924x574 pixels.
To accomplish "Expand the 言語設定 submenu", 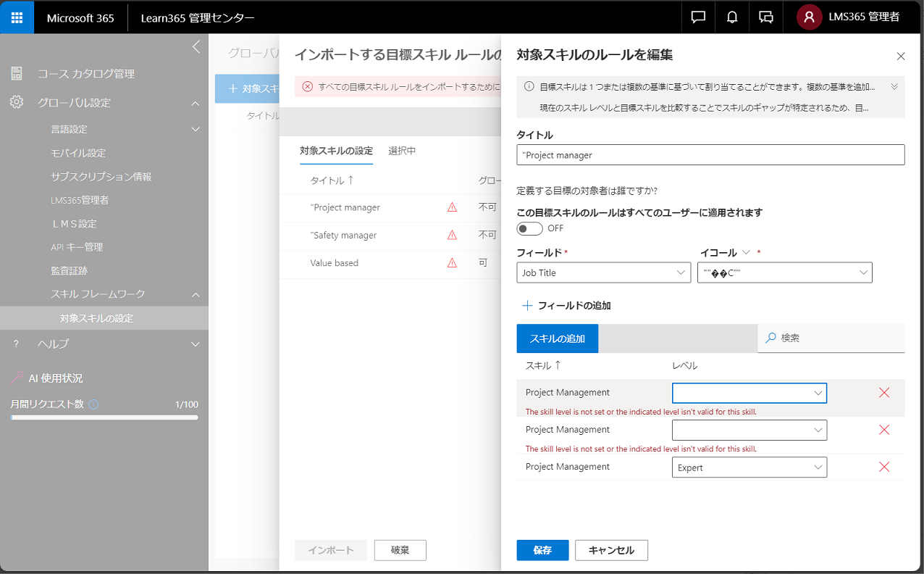I will [x=196, y=129].
